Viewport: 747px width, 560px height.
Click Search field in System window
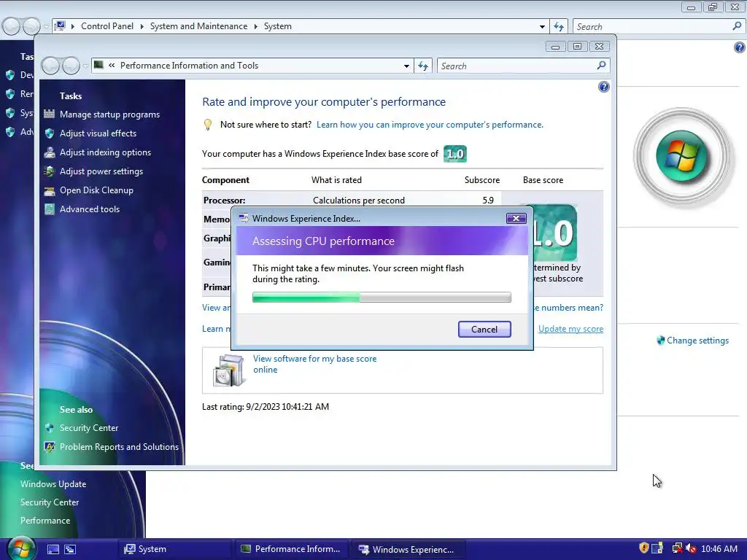click(x=653, y=26)
